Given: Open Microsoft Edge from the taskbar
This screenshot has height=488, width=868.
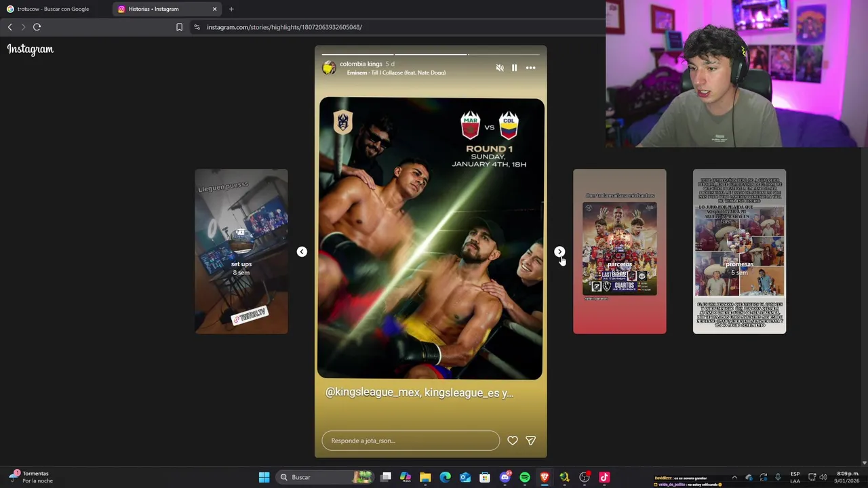Looking at the screenshot, I should coord(446,477).
